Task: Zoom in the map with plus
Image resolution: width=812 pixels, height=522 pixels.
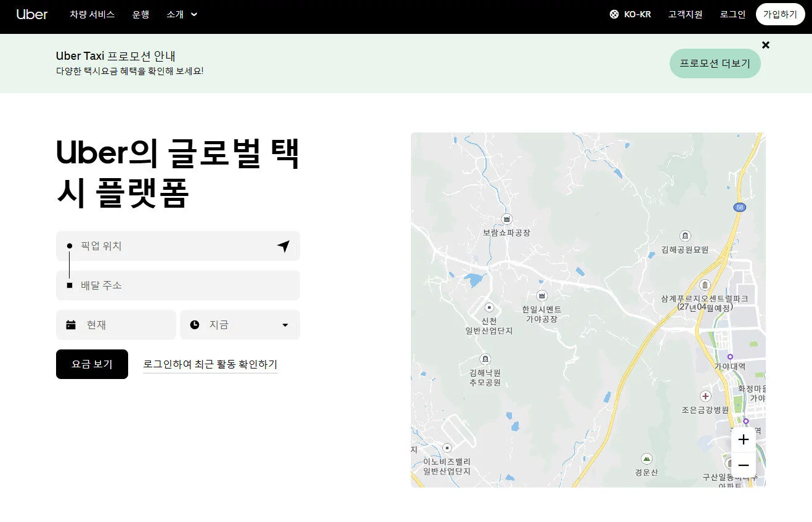Action: (x=744, y=439)
